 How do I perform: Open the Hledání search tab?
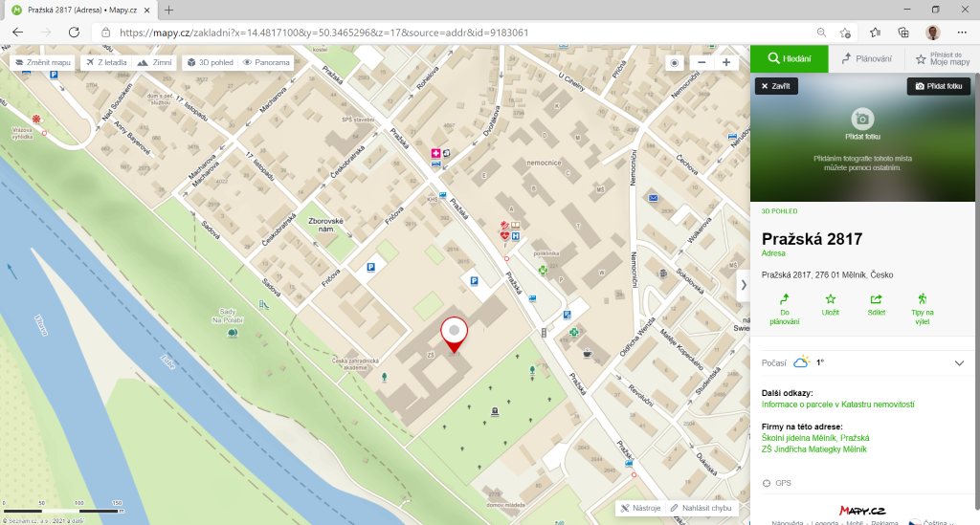point(789,58)
